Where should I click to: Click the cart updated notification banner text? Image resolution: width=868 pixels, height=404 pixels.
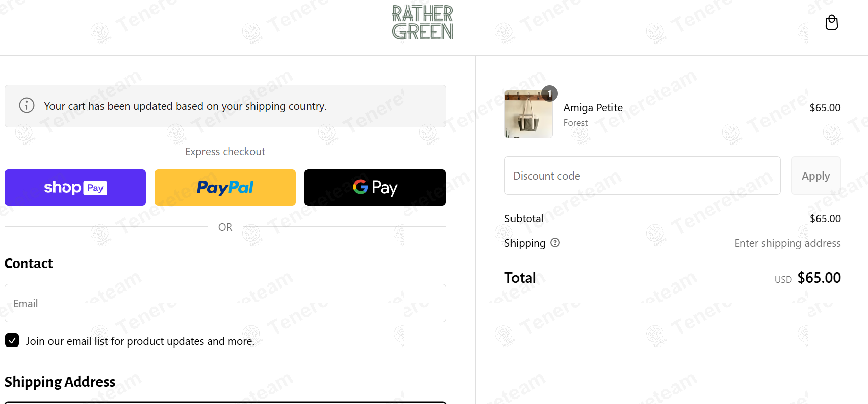(x=185, y=106)
